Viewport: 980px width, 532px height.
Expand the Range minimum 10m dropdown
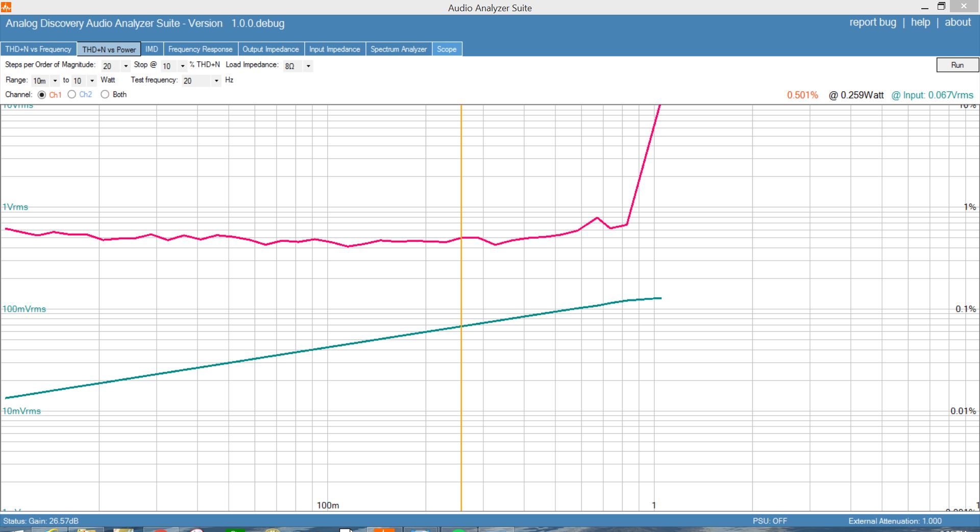tap(55, 81)
